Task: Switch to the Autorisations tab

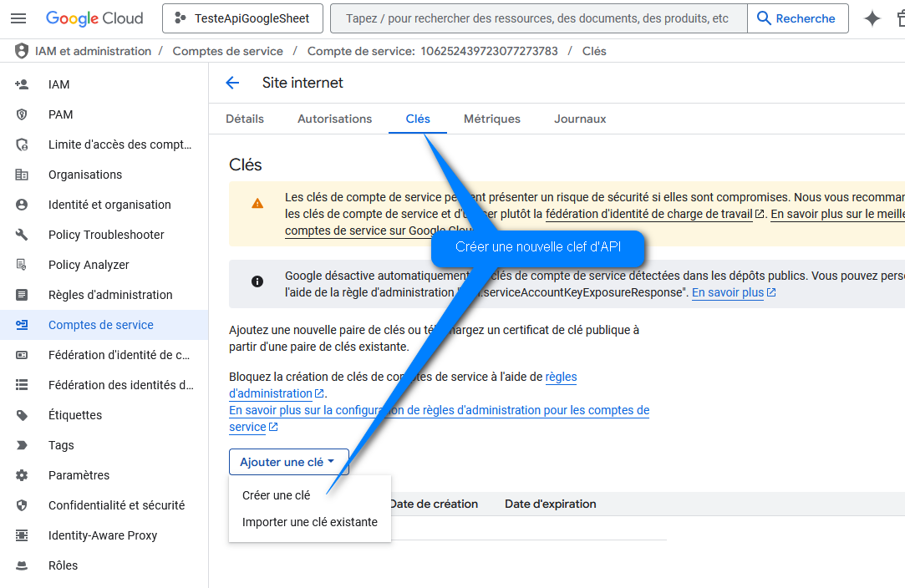Action: [x=335, y=119]
